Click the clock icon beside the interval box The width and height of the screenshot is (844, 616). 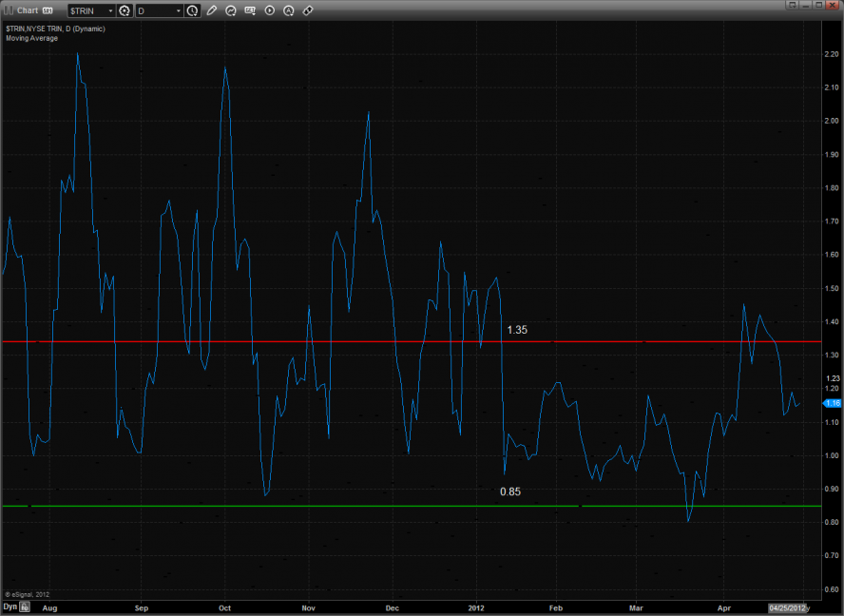(193, 10)
